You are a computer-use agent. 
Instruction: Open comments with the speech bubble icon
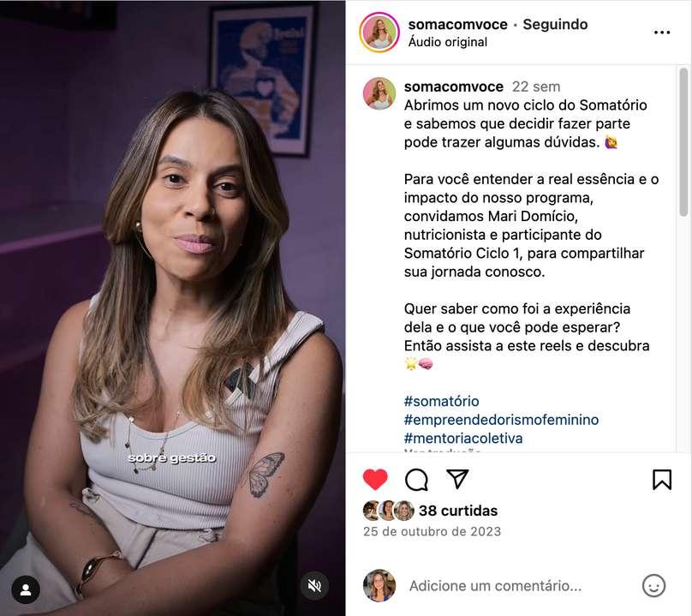(x=416, y=480)
